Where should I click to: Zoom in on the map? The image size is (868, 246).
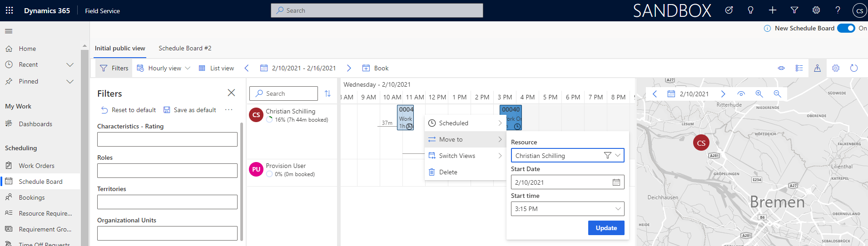(x=759, y=94)
